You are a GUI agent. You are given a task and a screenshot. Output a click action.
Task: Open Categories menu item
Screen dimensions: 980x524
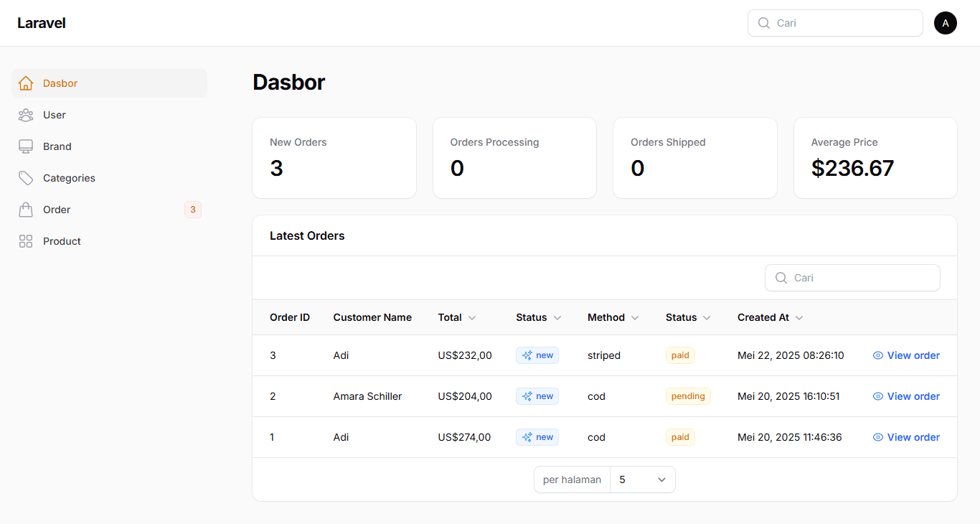(109, 178)
